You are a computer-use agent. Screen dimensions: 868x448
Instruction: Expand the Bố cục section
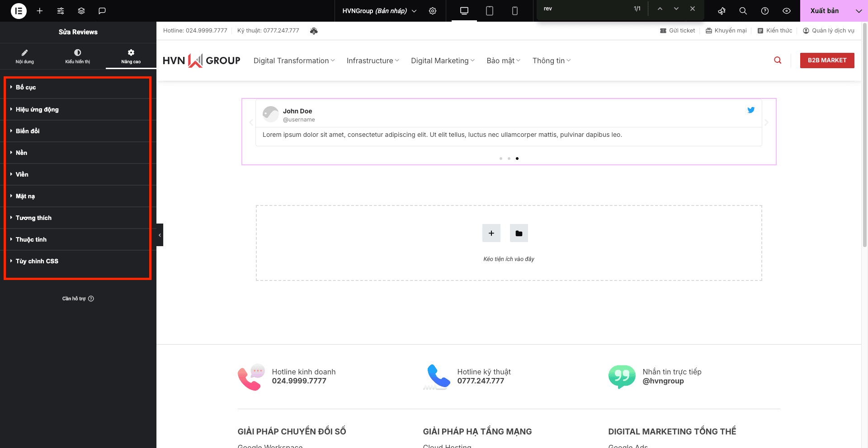tap(26, 87)
